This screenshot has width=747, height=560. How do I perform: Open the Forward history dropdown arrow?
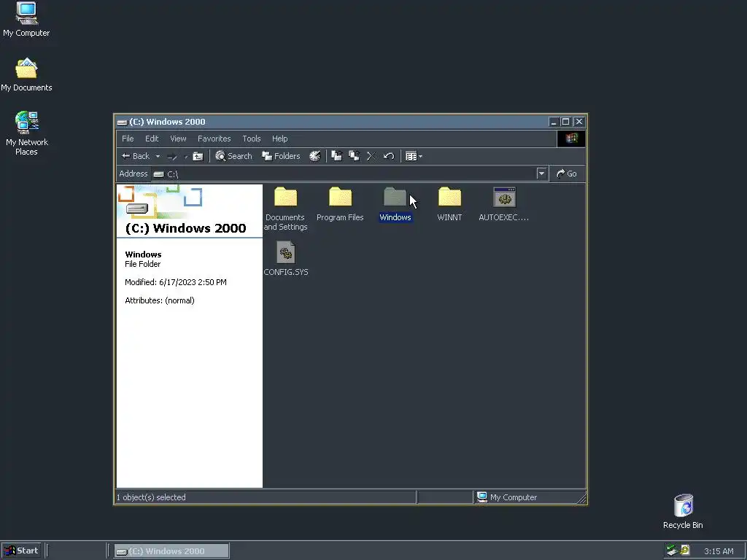point(186,156)
